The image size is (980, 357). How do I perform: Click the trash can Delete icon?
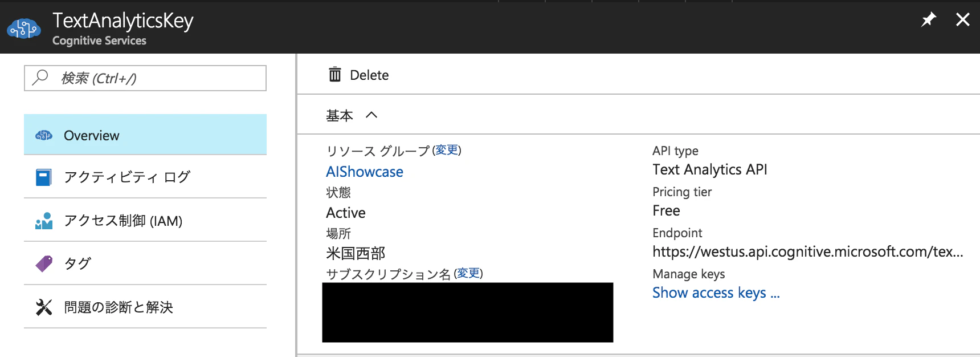[x=335, y=75]
